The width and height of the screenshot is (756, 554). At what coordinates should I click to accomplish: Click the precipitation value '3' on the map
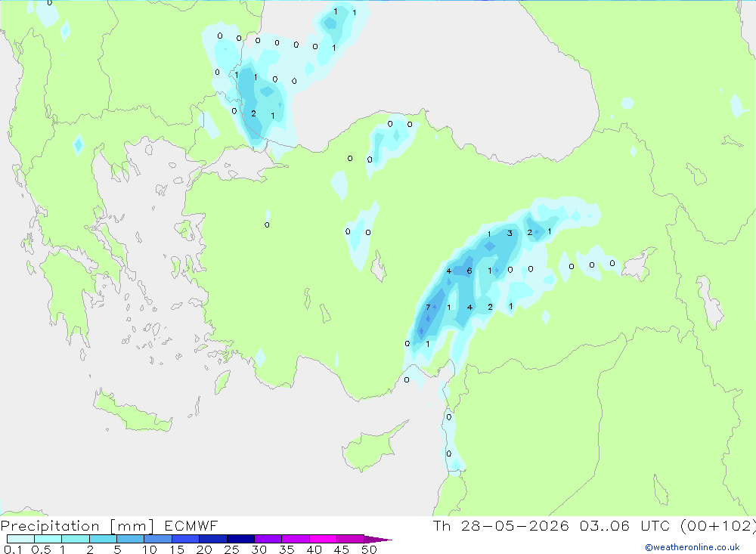[510, 234]
